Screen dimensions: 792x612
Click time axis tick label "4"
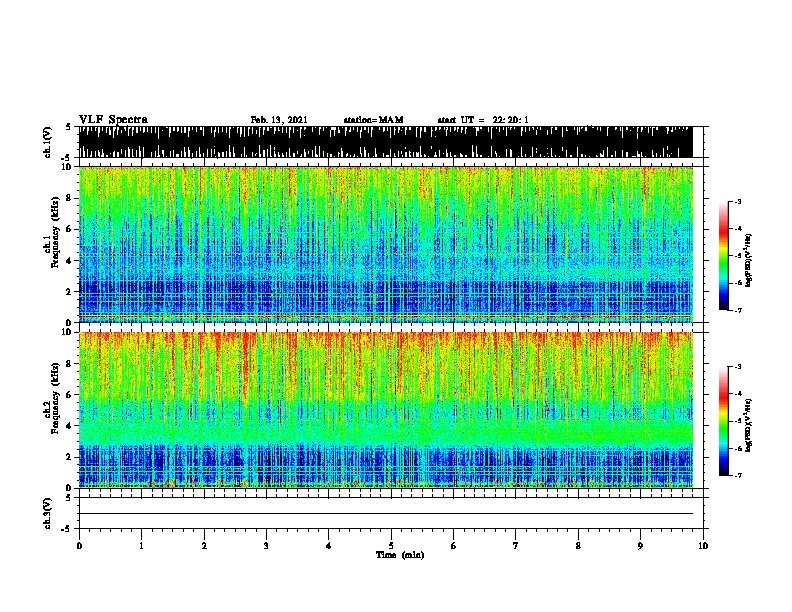pyautogui.click(x=329, y=546)
